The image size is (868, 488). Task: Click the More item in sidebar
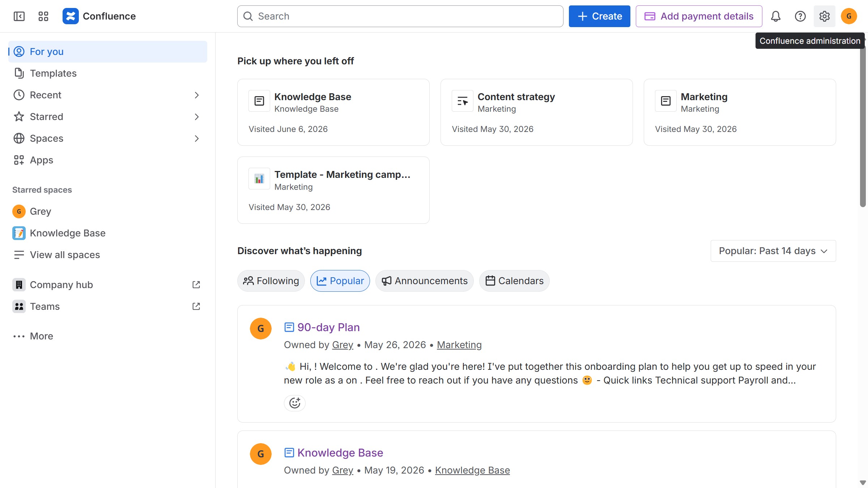coord(108,336)
